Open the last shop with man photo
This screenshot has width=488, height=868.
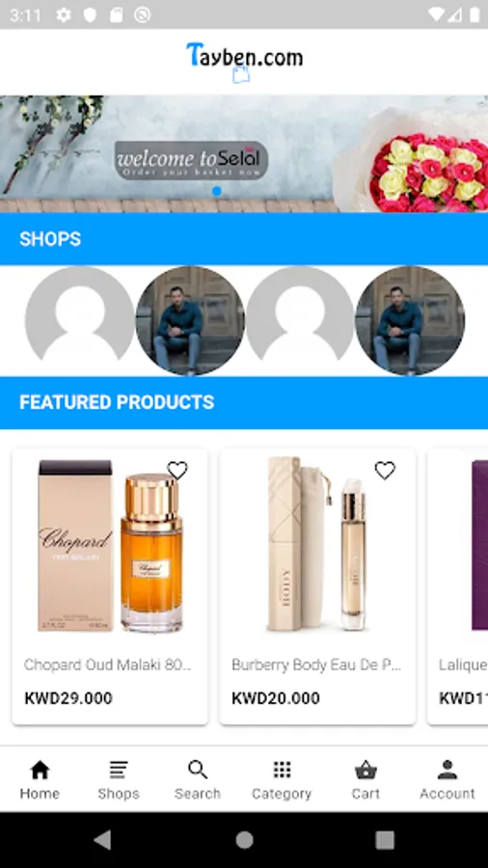(410, 320)
